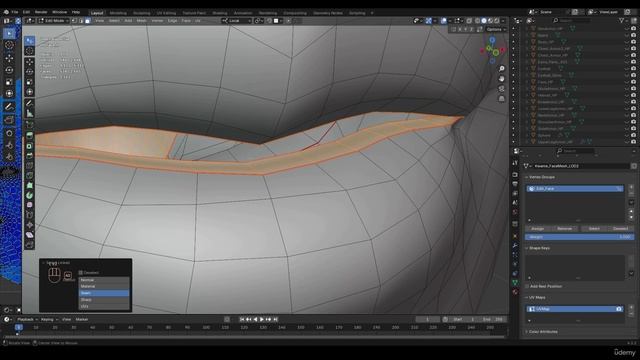Image resolution: width=640 pixels, height=360 pixels.
Task: Switch to face select mode in the header
Action: point(87,20)
